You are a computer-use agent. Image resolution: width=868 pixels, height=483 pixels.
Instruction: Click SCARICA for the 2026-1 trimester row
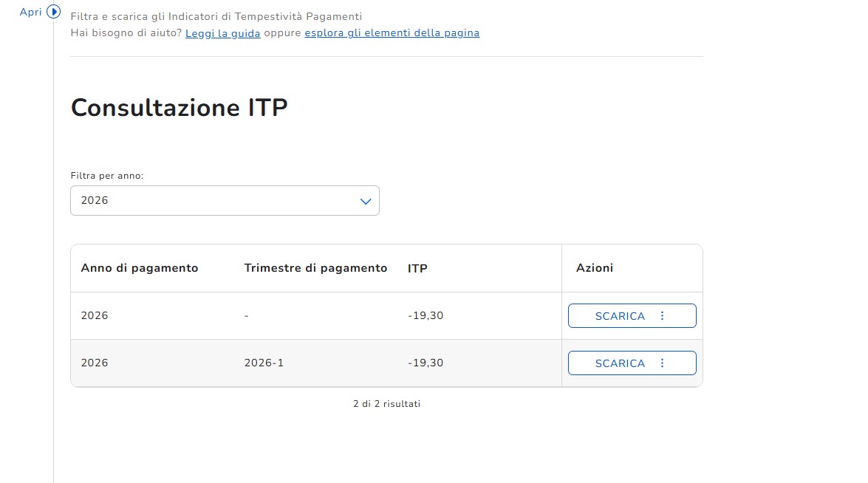click(x=619, y=363)
